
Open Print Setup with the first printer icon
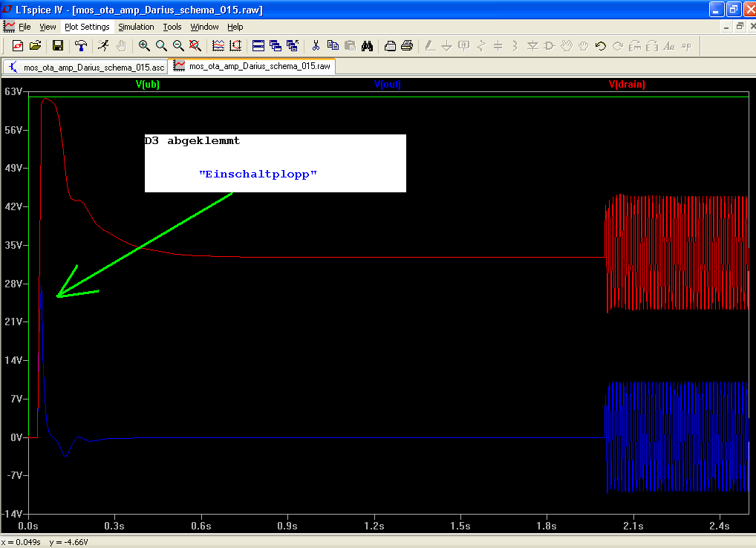click(390, 46)
